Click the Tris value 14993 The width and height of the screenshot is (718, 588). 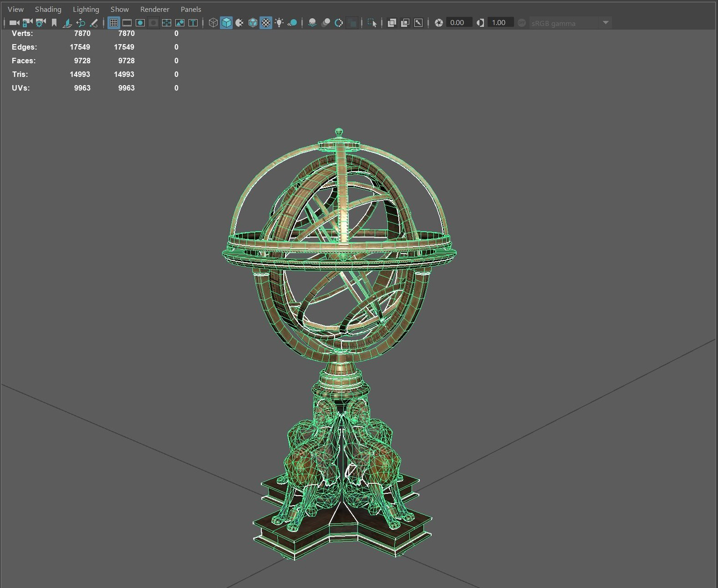click(x=80, y=75)
